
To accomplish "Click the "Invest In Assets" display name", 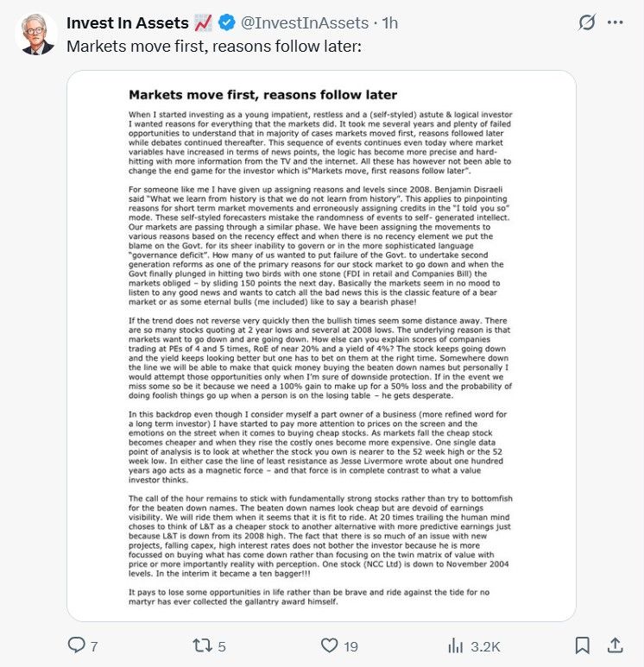I will point(127,23).
